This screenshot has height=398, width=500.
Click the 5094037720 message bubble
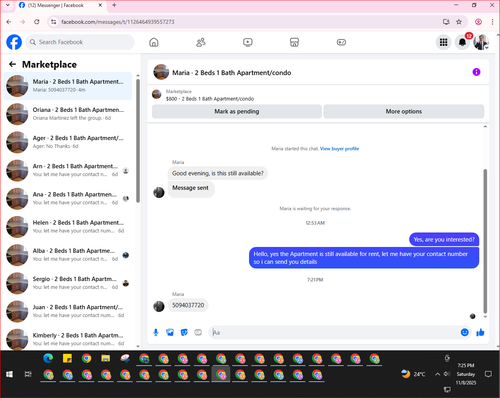[x=188, y=305]
